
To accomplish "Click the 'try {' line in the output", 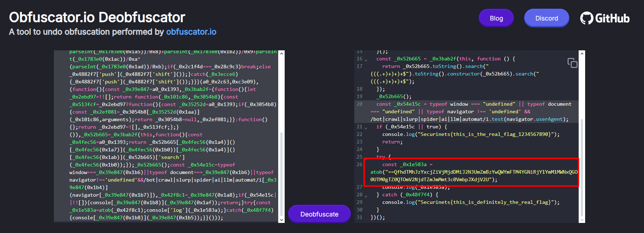I will (384, 157).
